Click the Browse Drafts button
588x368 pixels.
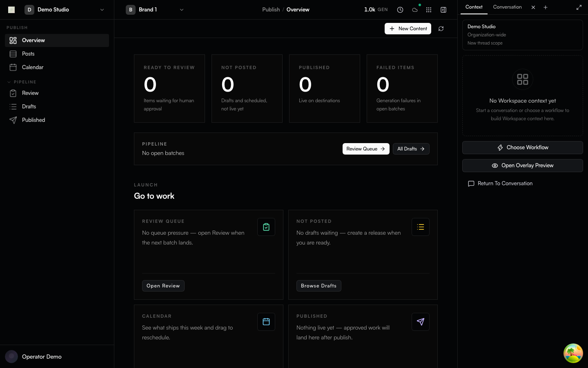click(319, 286)
